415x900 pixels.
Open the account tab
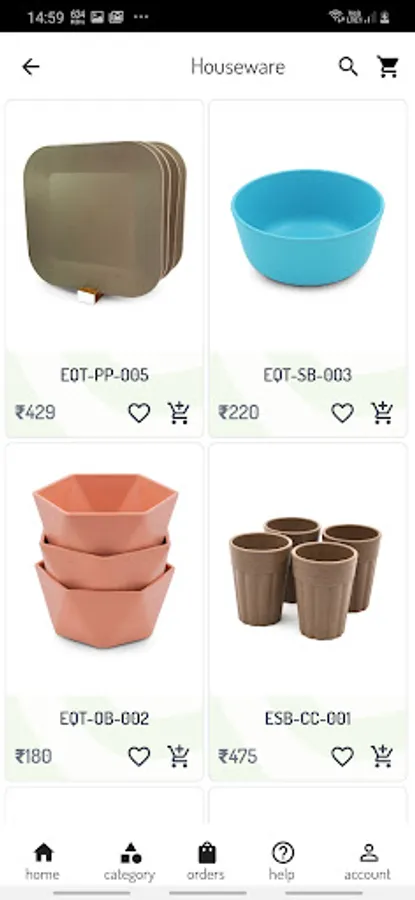coord(368,861)
